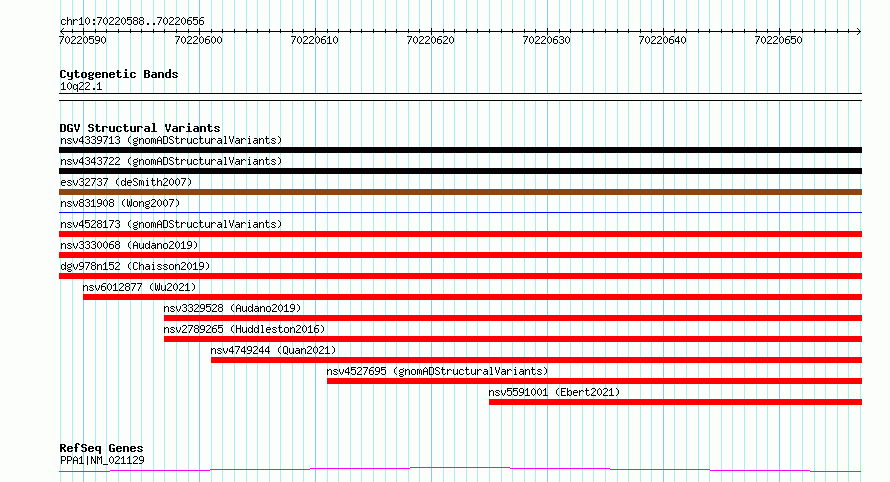The height and width of the screenshot is (482, 890).
Task: Click the red bar under nsv5591001
Action: point(675,403)
